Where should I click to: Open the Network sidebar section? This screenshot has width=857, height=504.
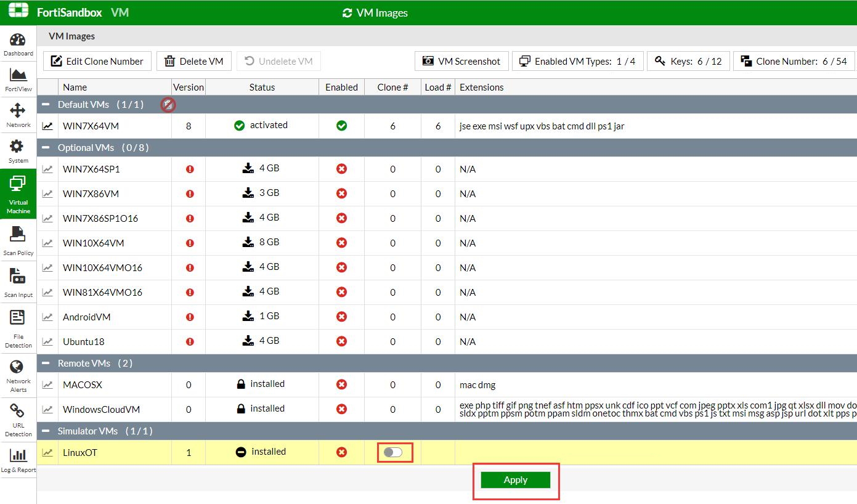click(x=18, y=115)
